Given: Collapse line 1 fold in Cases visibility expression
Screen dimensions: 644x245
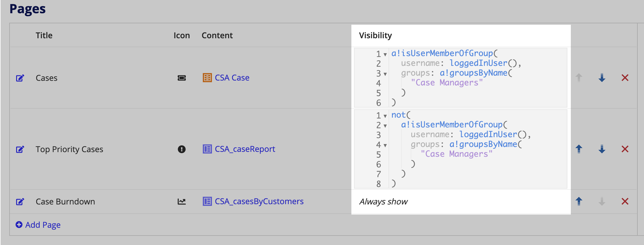Looking at the screenshot, I should coord(385,54).
